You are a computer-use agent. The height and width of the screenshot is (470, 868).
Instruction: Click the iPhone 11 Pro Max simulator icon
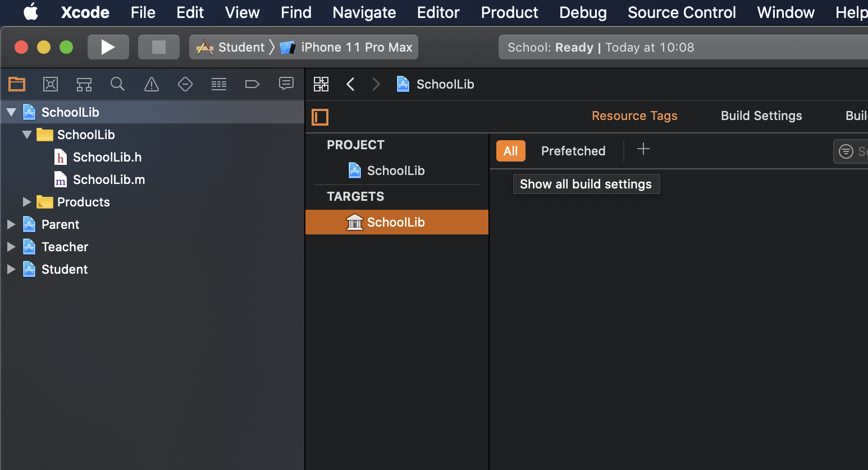tap(288, 48)
